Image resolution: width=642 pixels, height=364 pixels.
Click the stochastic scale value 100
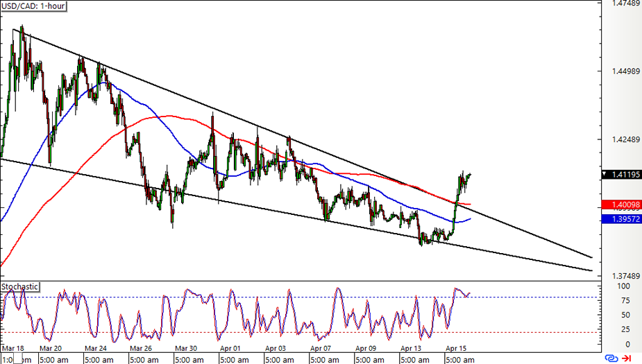coord(623,286)
